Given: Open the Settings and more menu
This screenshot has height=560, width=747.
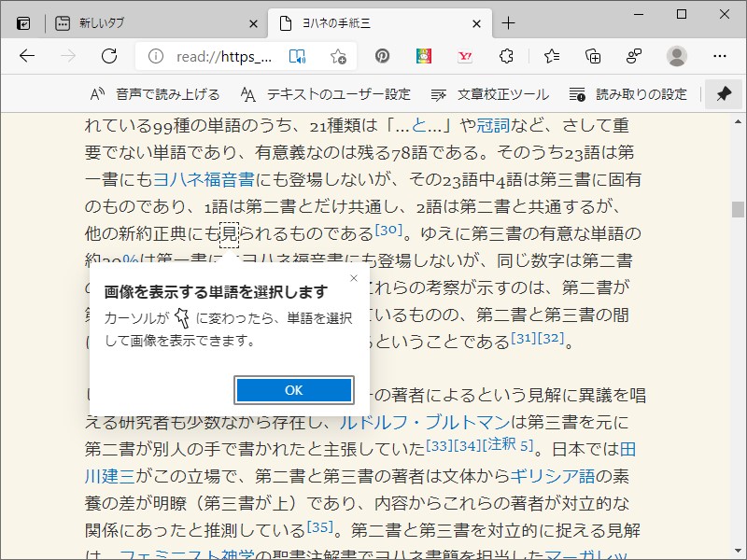Looking at the screenshot, I should 720,56.
